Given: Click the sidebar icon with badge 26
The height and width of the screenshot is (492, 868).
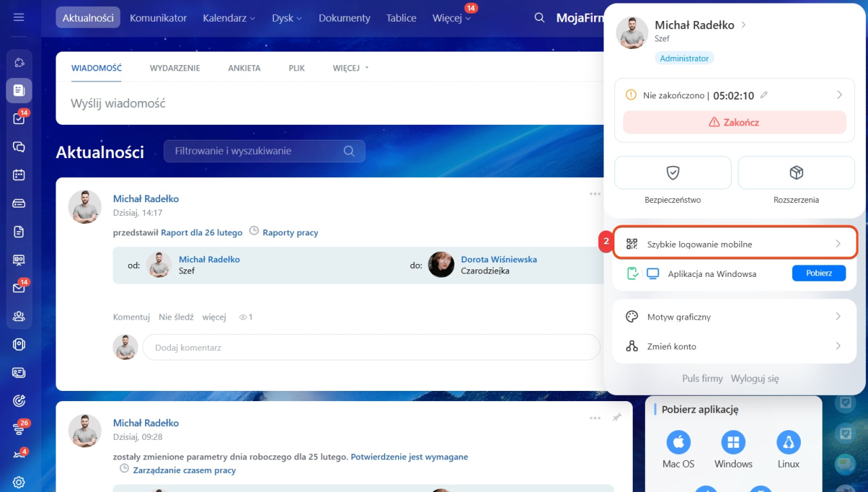Looking at the screenshot, I should [19, 428].
